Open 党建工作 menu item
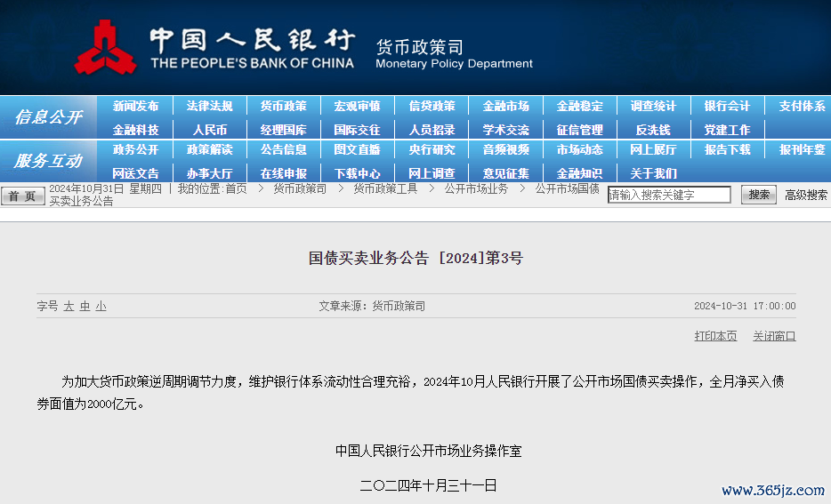Viewport: 831px width, 504px height. (727, 131)
